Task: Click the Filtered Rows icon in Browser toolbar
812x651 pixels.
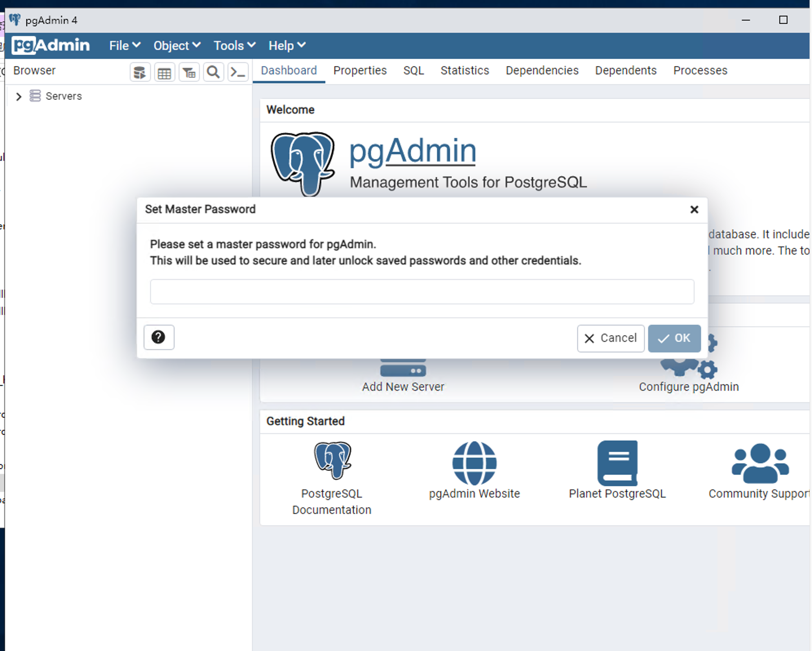Action: (x=189, y=73)
